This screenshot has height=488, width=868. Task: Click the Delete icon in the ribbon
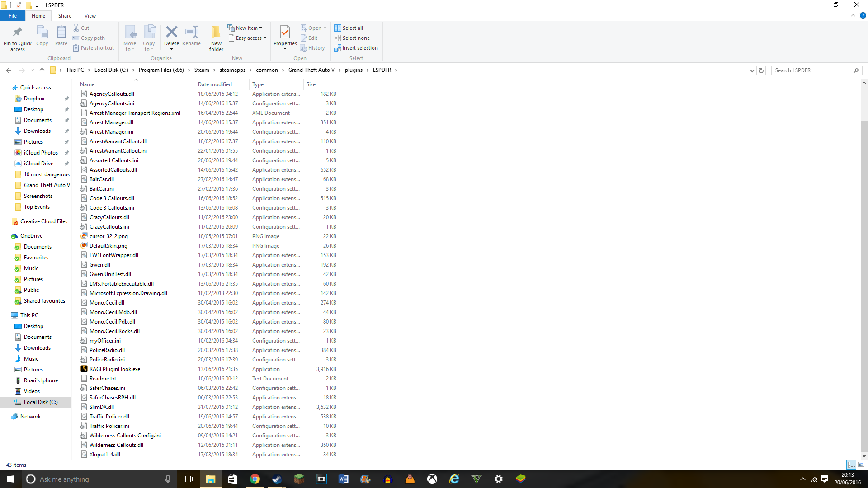click(x=171, y=33)
